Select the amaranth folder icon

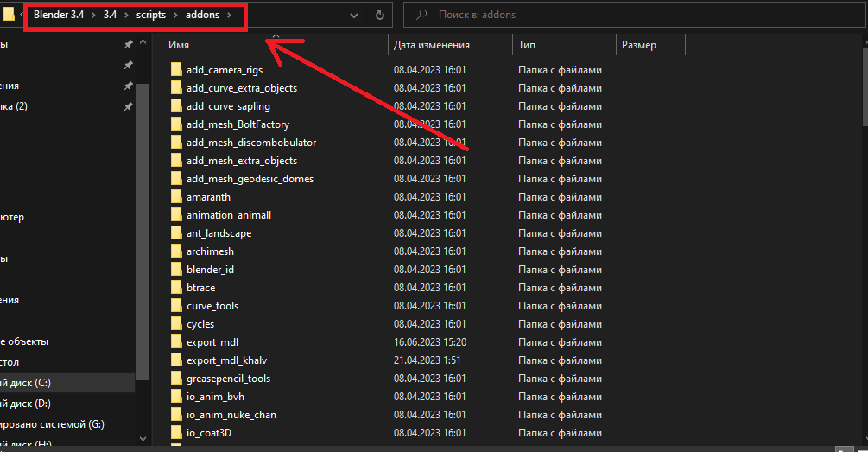(176, 197)
